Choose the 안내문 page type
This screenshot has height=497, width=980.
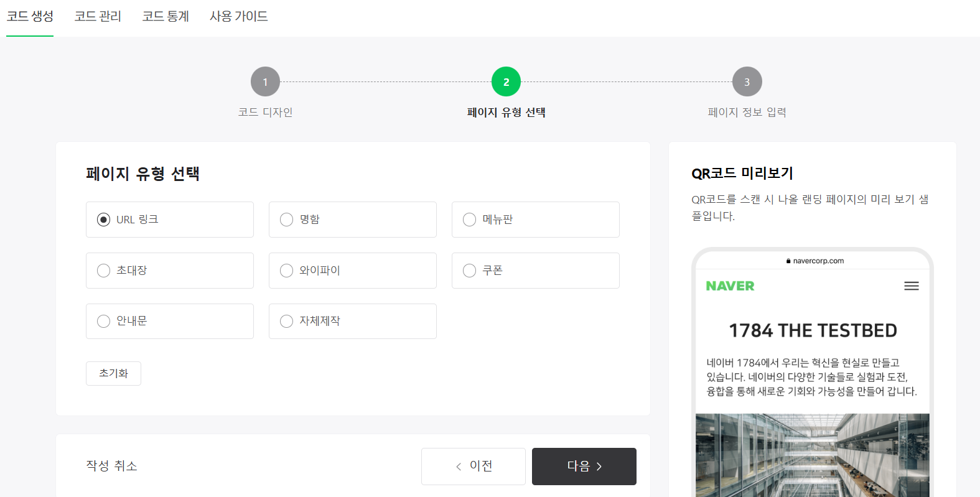(x=103, y=321)
